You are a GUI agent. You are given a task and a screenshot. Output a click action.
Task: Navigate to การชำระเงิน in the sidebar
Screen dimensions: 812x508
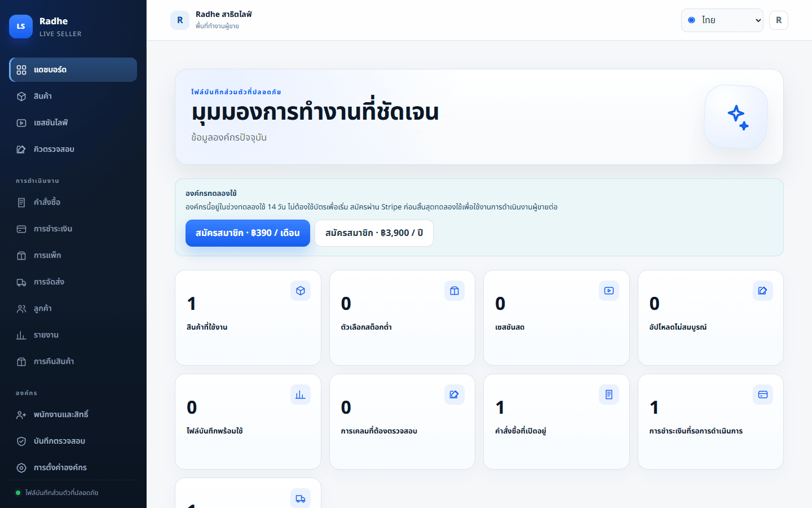(73, 229)
